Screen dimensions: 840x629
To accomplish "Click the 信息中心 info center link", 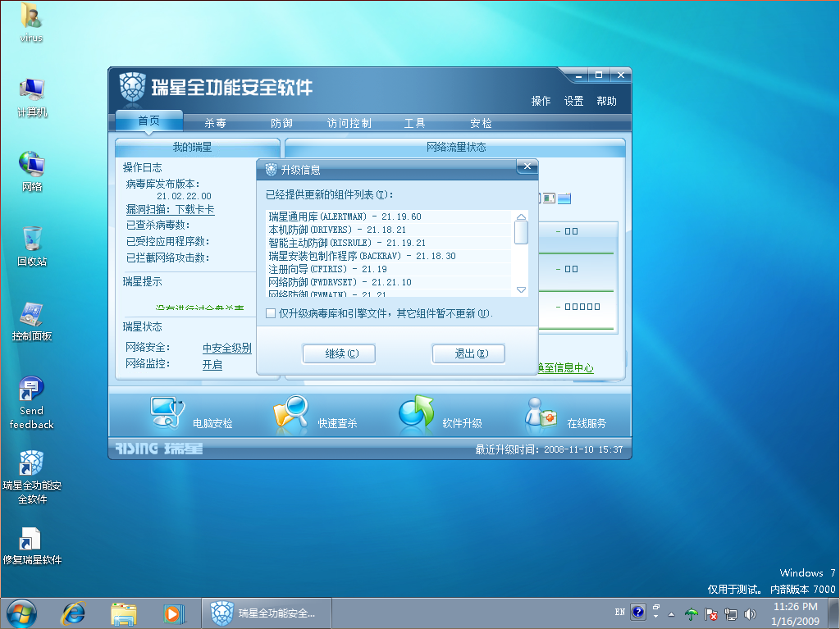I will [566, 367].
